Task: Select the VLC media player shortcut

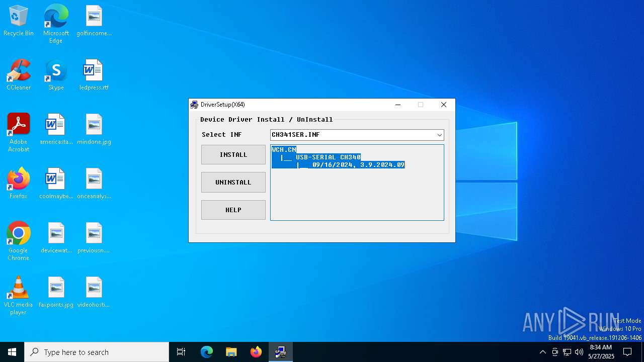Action: coord(19,296)
